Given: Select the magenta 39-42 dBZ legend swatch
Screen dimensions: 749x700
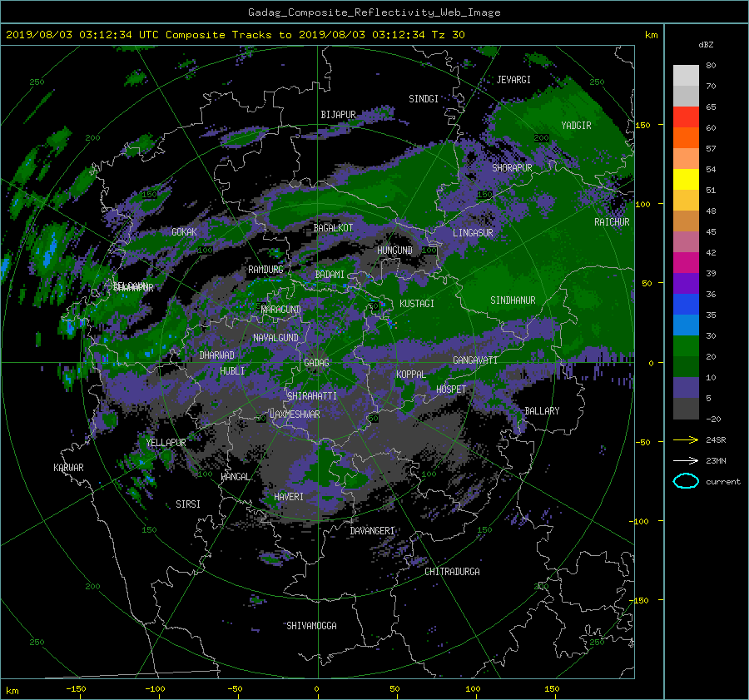Looking at the screenshot, I should click(686, 263).
